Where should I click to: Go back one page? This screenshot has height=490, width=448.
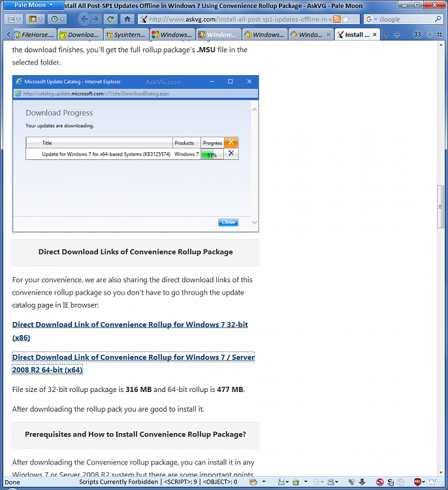pyautogui.click(x=84, y=20)
